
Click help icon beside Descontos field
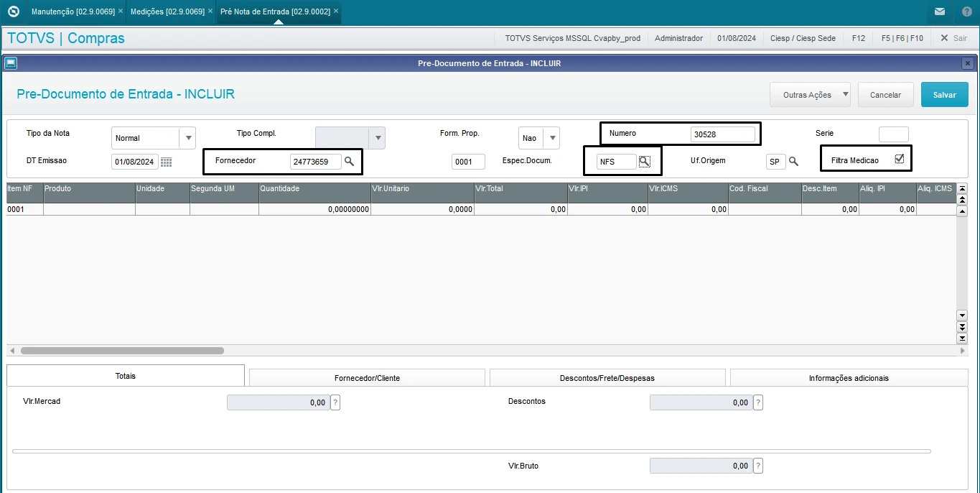tap(757, 403)
